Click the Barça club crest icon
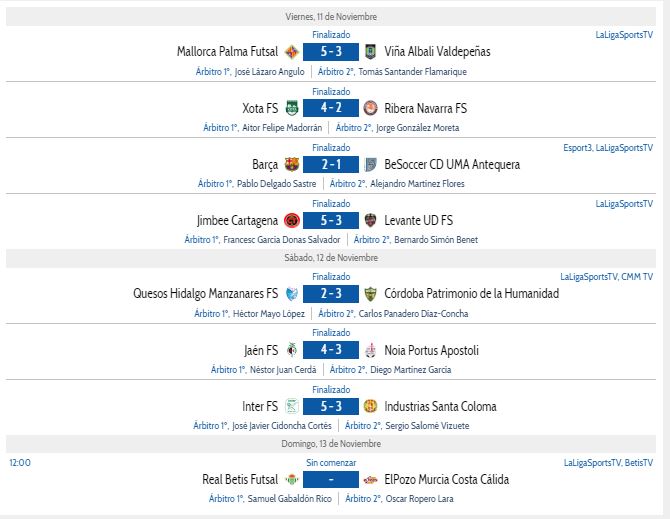Image resolution: width=670 pixels, height=519 pixels. [292, 164]
